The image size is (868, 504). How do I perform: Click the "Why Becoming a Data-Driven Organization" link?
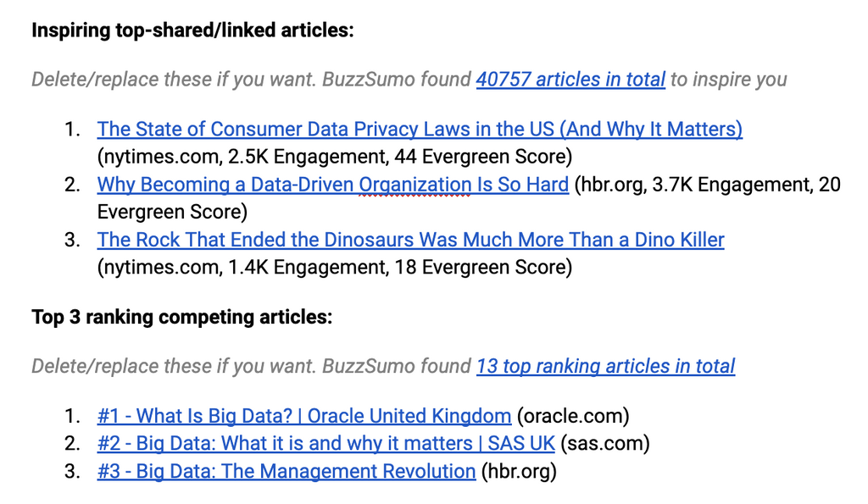coord(332,185)
